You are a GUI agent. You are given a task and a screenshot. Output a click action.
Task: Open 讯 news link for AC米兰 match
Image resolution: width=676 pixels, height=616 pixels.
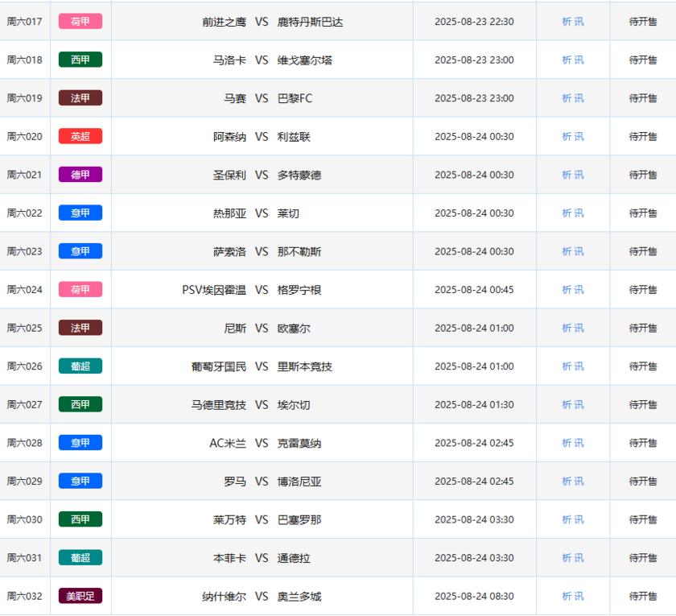579,443
